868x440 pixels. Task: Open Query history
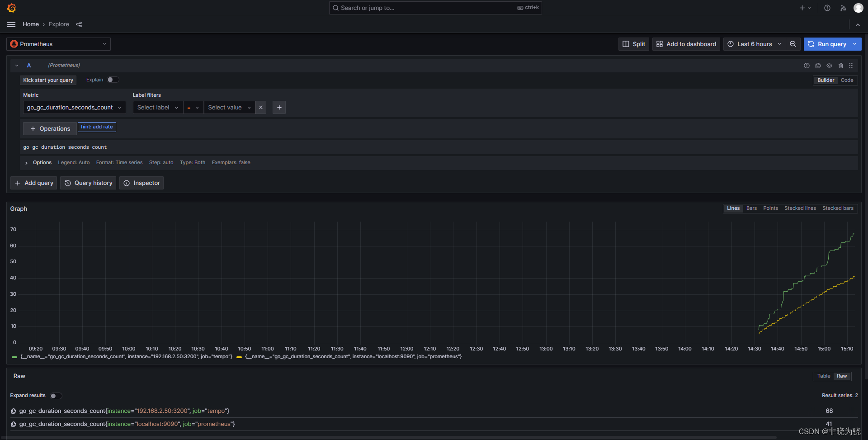click(x=88, y=183)
